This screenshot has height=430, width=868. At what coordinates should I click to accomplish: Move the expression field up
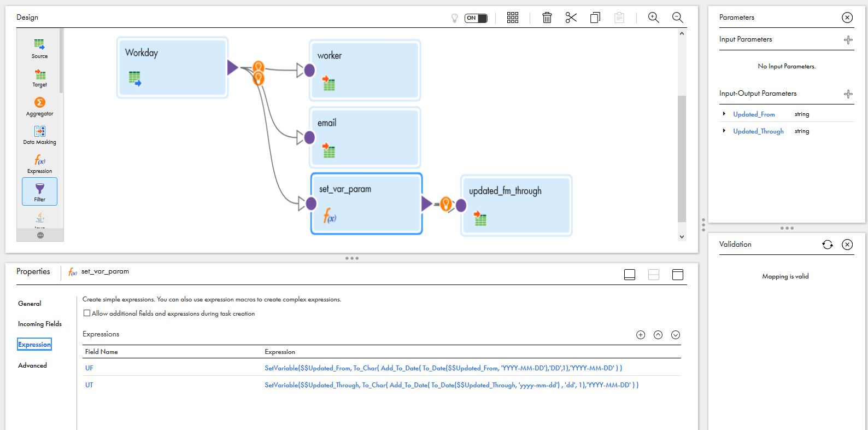(x=658, y=335)
